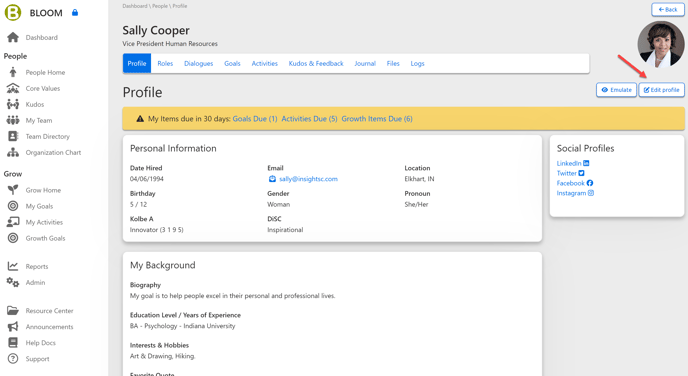Click the Twitter logo icon

tap(581, 173)
